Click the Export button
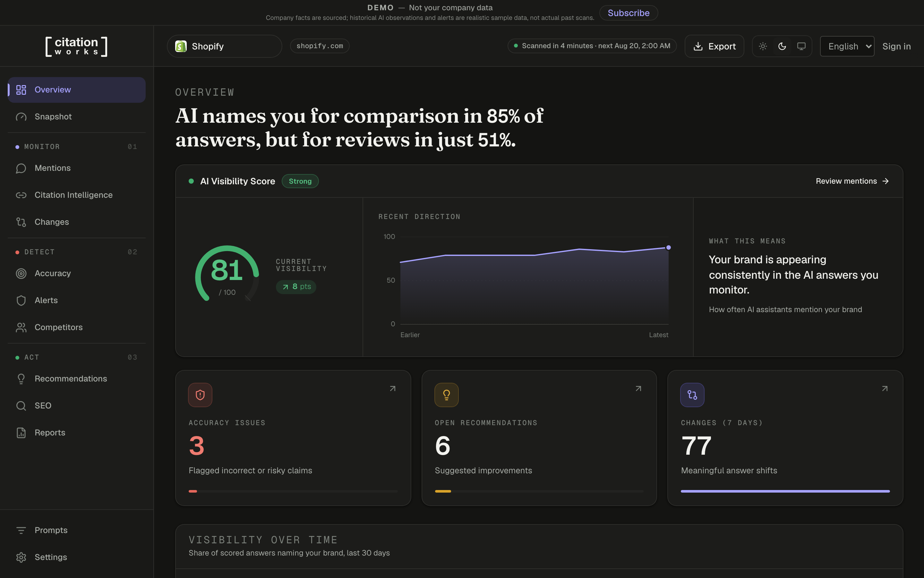 tap(714, 46)
